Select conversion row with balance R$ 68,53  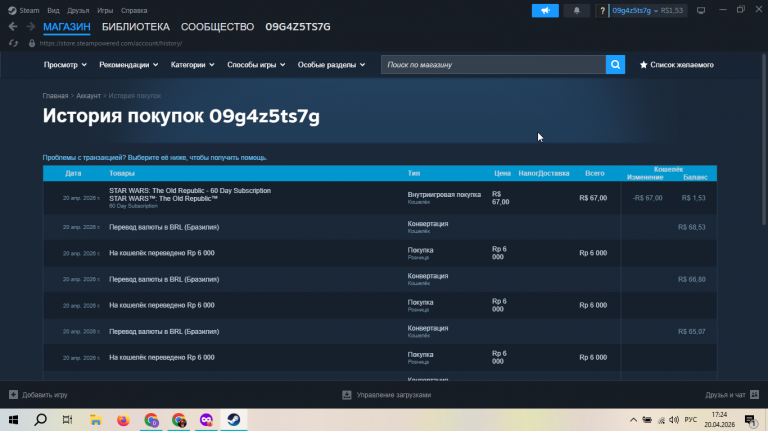[380, 227]
